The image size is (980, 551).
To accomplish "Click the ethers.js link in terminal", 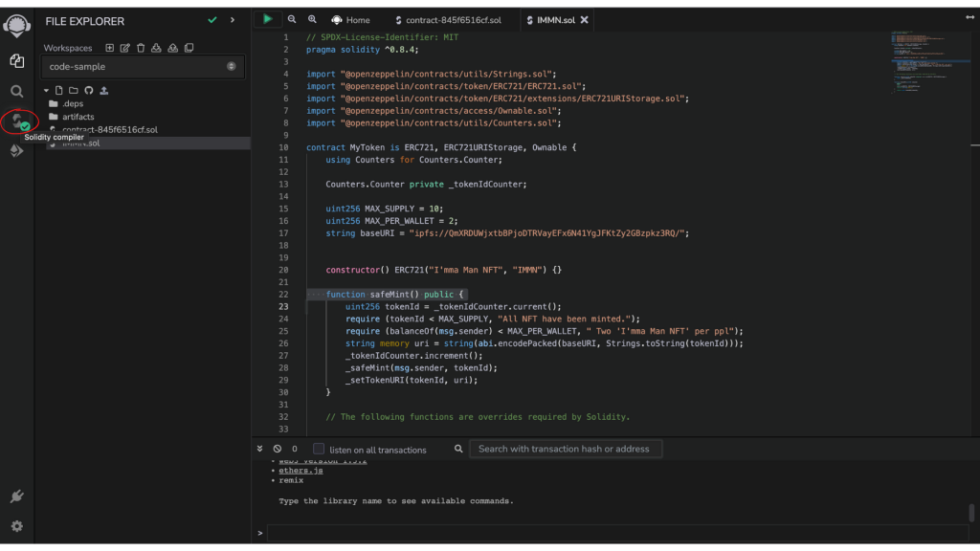I will (x=301, y=471).
